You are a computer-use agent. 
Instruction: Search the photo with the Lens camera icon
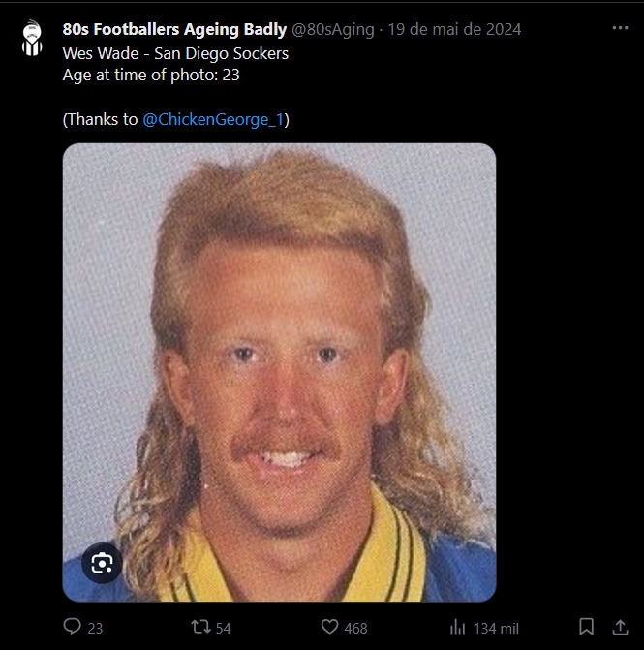[102, 563]
